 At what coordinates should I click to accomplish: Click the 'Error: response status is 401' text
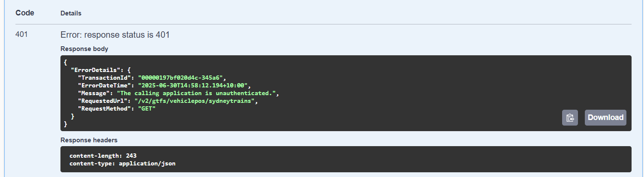[115, 35]
